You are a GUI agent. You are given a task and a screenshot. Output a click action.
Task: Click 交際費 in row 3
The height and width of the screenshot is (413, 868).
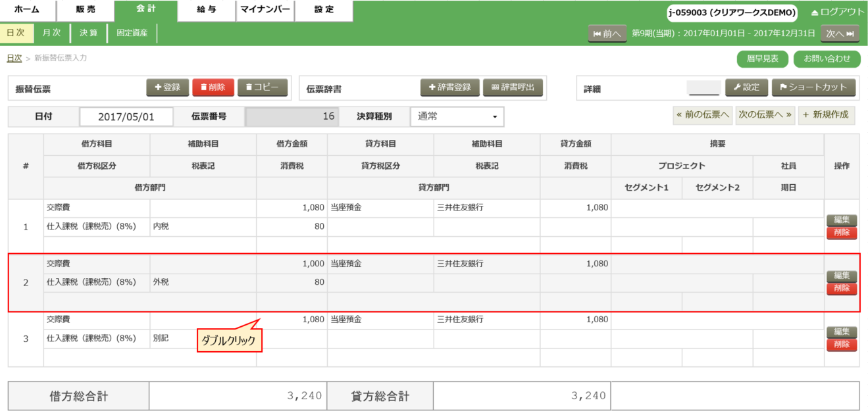click(x=59, y=320)
